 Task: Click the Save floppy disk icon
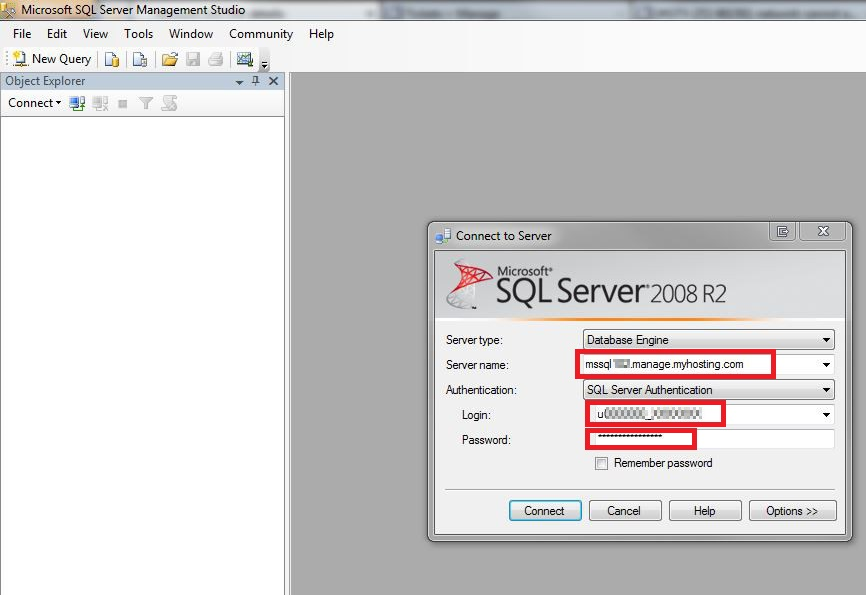[193, 59]
